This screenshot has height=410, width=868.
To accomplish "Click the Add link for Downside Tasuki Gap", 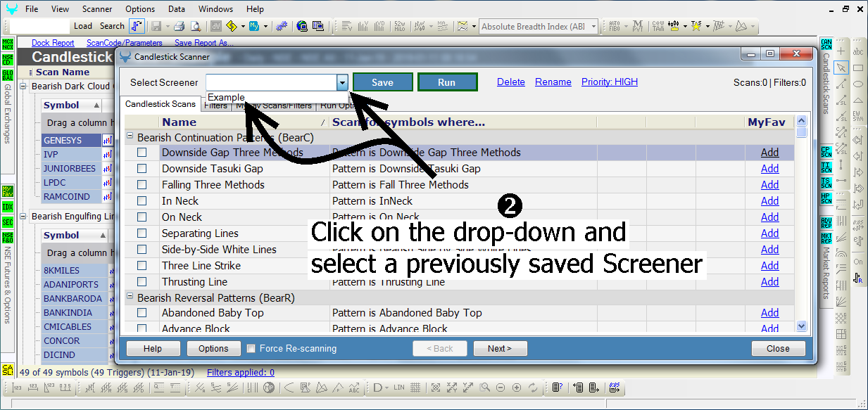I will click(770, 169).
